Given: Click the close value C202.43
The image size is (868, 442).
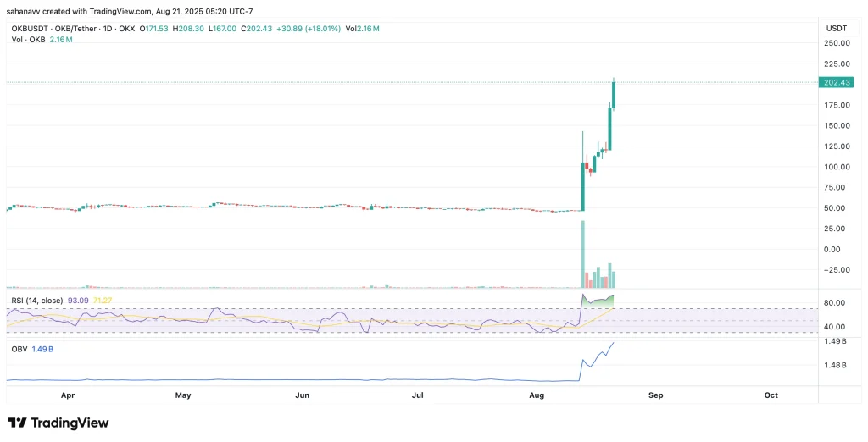Looking at the screenshot, I should (256, 29).
